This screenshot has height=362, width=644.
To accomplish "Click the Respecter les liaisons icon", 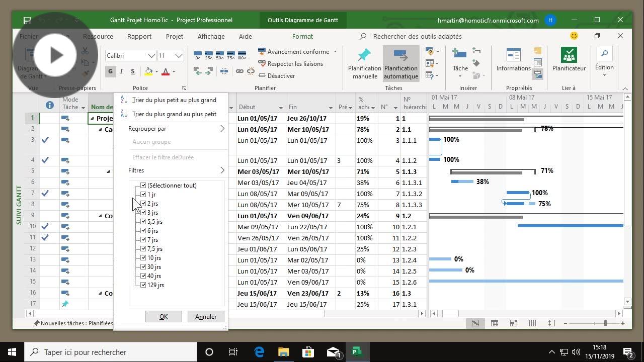I will (262, 64).
